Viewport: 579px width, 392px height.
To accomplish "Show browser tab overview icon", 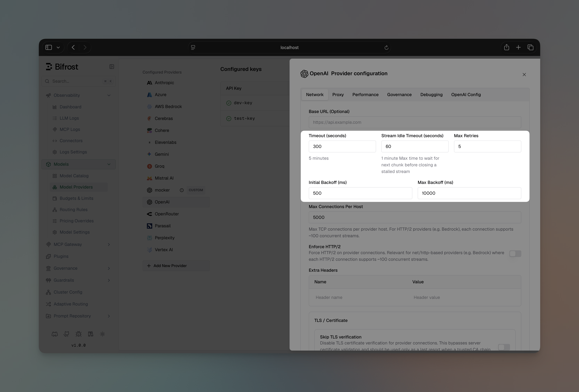I will (530, 47).
